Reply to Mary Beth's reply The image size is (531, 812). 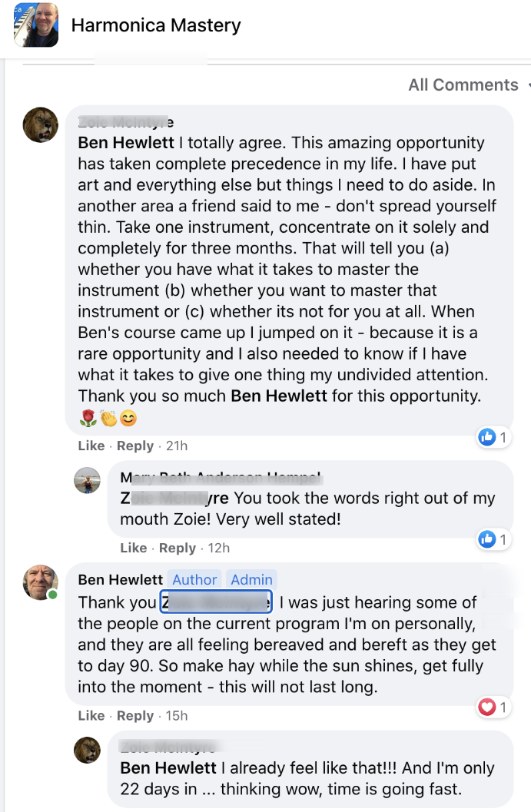pyautogui.click(x=178, y=548)
